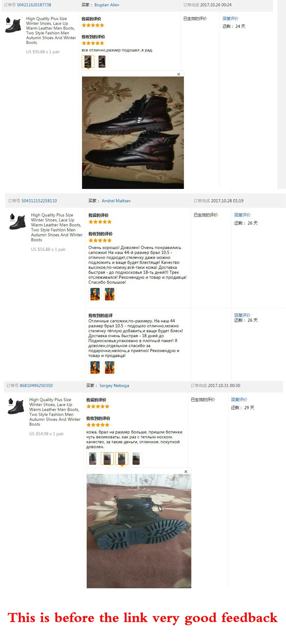The width and height of the screenshot is (286, 644).
Task: Open product image for first order's boots
Action: [x=13, y=25]
